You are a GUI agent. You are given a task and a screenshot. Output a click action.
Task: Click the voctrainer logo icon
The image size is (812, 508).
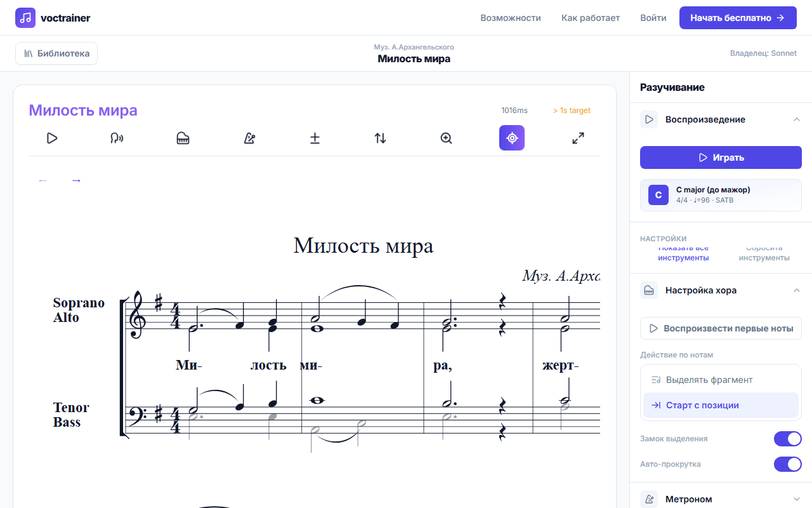click(25, 18)
